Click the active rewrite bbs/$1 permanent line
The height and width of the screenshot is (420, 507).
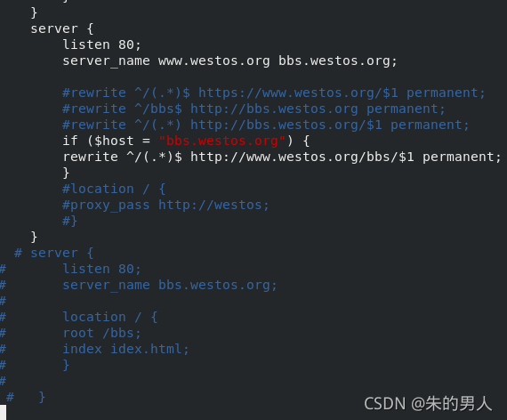(x=282, y=157)
